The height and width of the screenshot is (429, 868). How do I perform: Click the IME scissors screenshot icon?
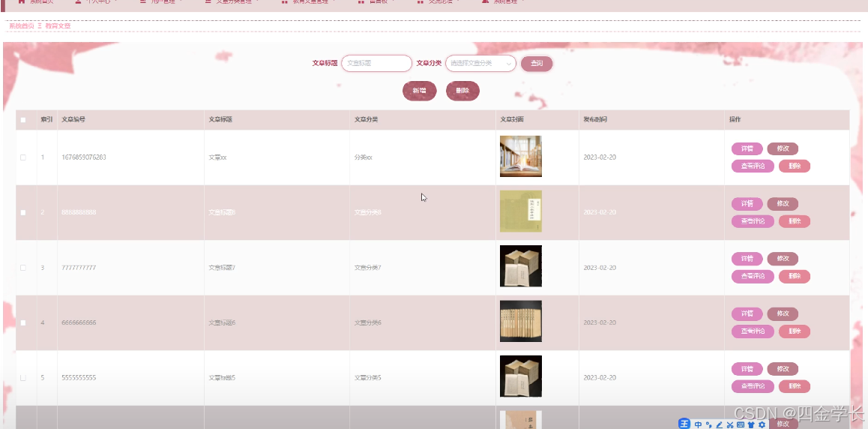(x=730, y=424)
